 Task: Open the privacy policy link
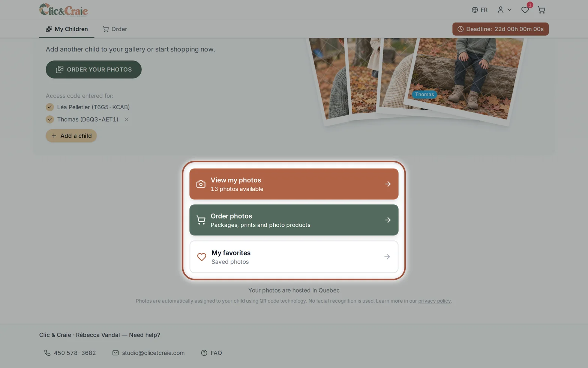pyautogui.click(x=434, y=301)
